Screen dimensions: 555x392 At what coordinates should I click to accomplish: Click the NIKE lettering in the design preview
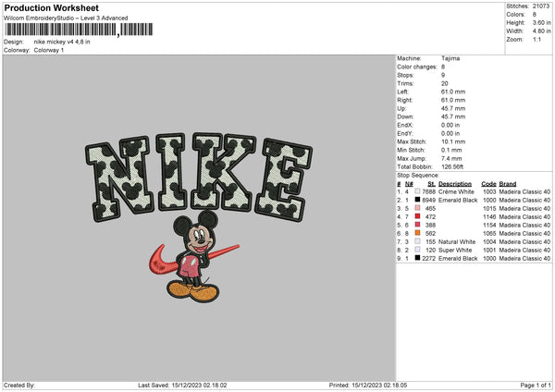(x=199, y=177)
